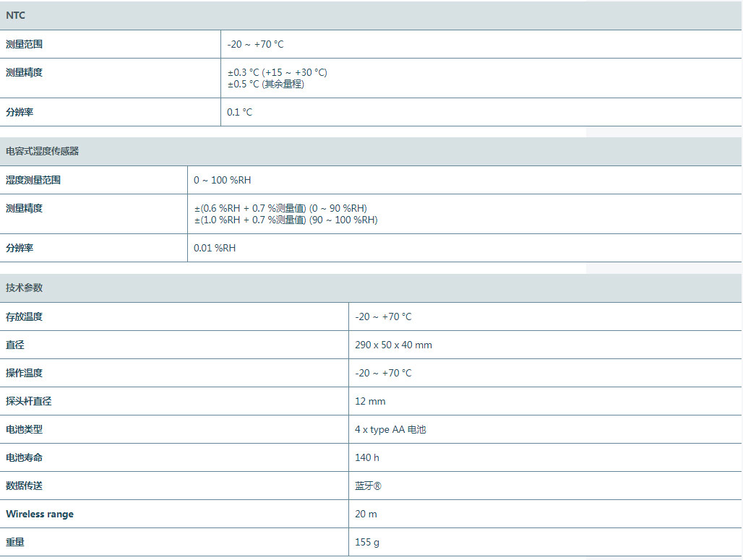Screen dimensions: 743x560
Task: Click the 290 x 50 x 40 mm value
Action: (x=393, y=345)
